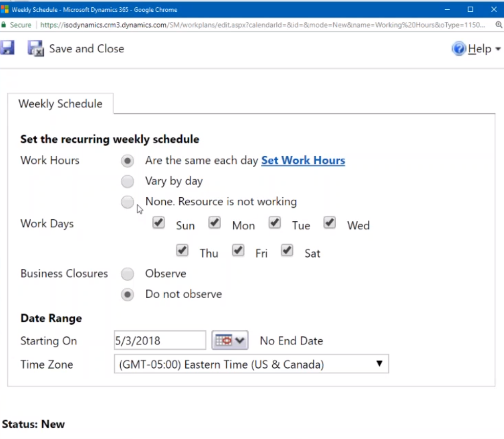Viewport: 504px width, 439px height.
Task: Click the zoom magnifier icon in address bar
Action: 498,25
